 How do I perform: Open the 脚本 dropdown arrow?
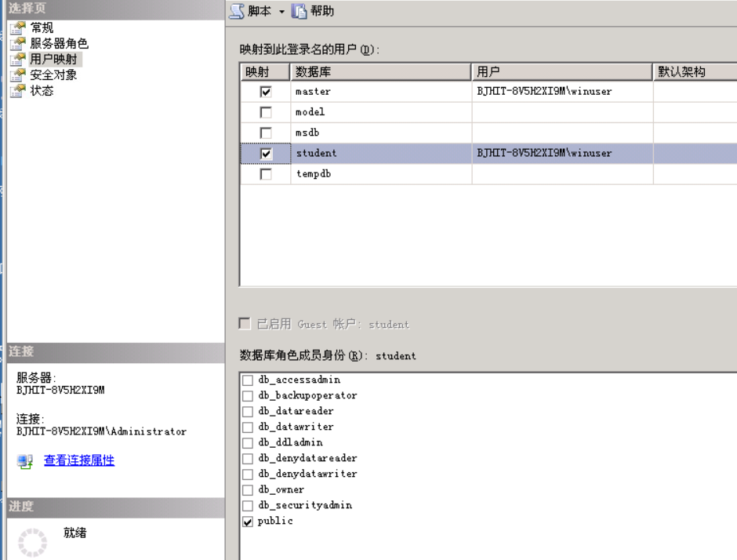click(x=281, y=12)
